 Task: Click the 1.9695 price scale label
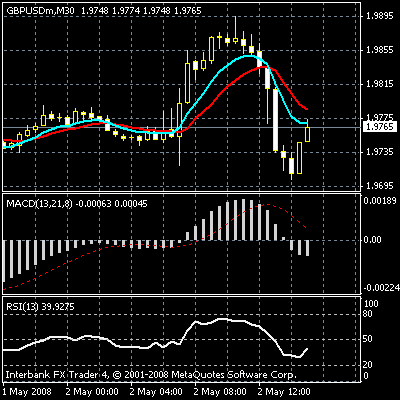380,186
